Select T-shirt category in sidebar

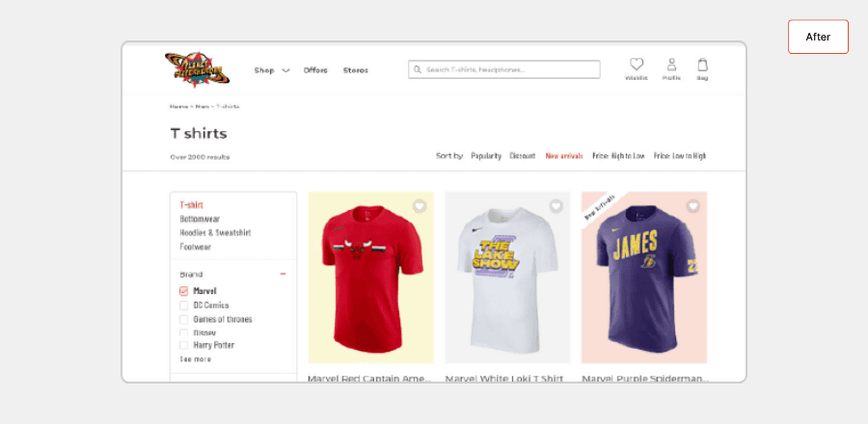click(192, 204)
